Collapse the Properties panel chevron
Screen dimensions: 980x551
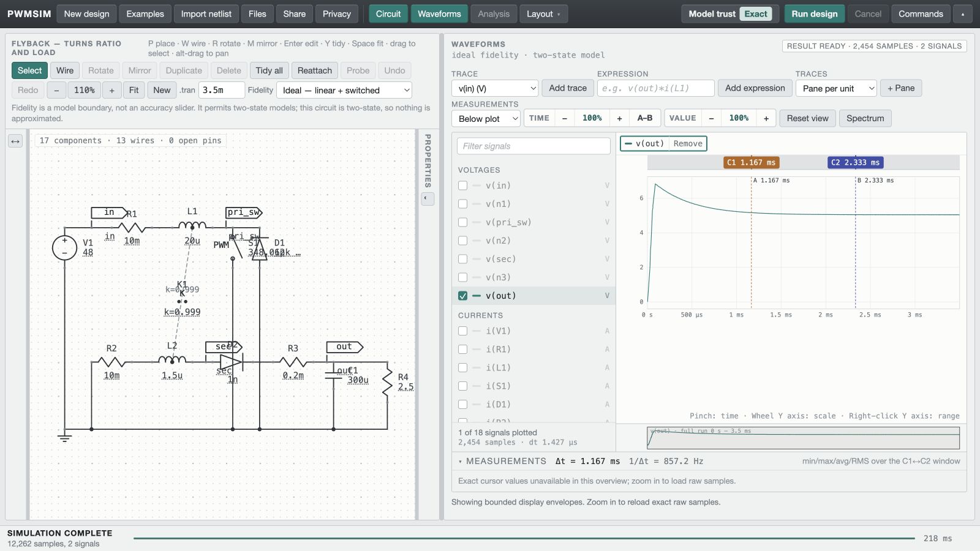tap(428, 198)
